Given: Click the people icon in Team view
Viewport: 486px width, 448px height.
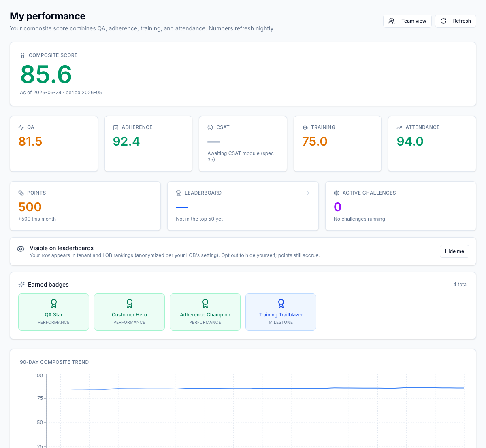Looking at the screenshot, I should click(392, 21).
